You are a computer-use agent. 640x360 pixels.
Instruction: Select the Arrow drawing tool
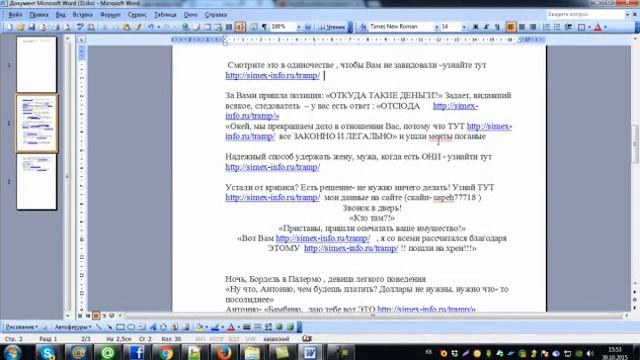tap(109, 327)
